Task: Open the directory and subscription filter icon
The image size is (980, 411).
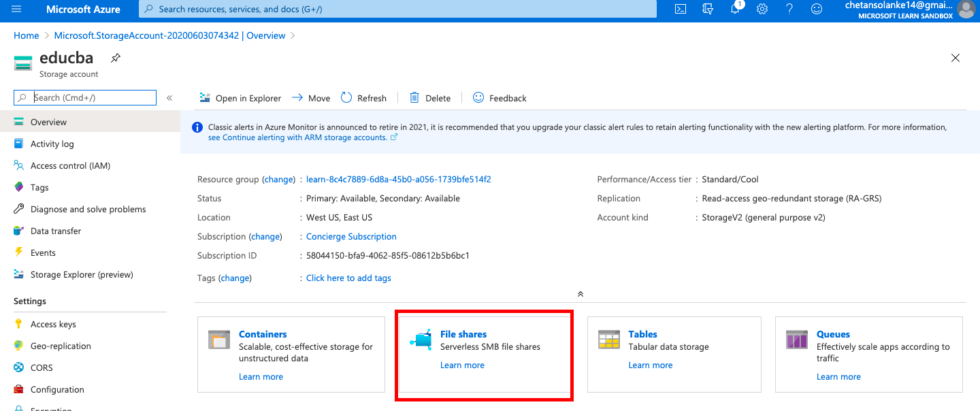Action: [708, 10]
